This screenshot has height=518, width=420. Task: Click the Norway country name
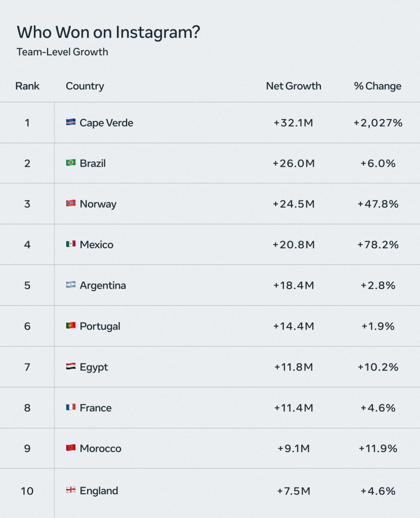(98, 204)
